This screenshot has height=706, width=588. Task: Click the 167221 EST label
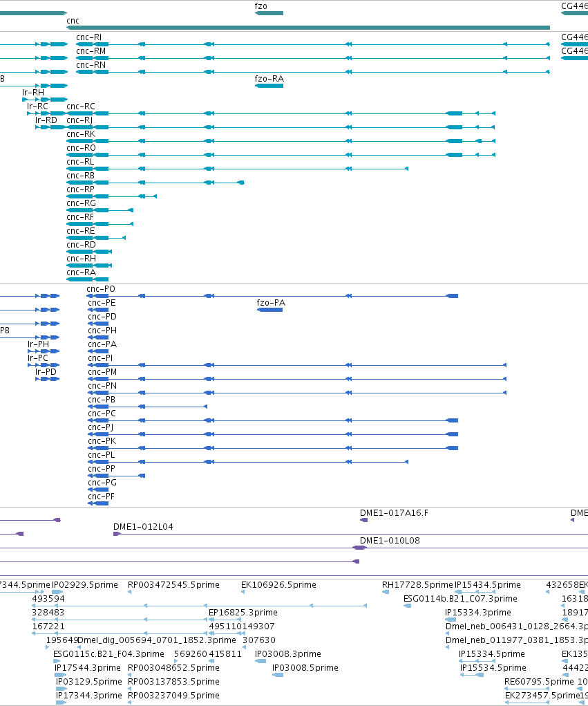coord(48,626)
